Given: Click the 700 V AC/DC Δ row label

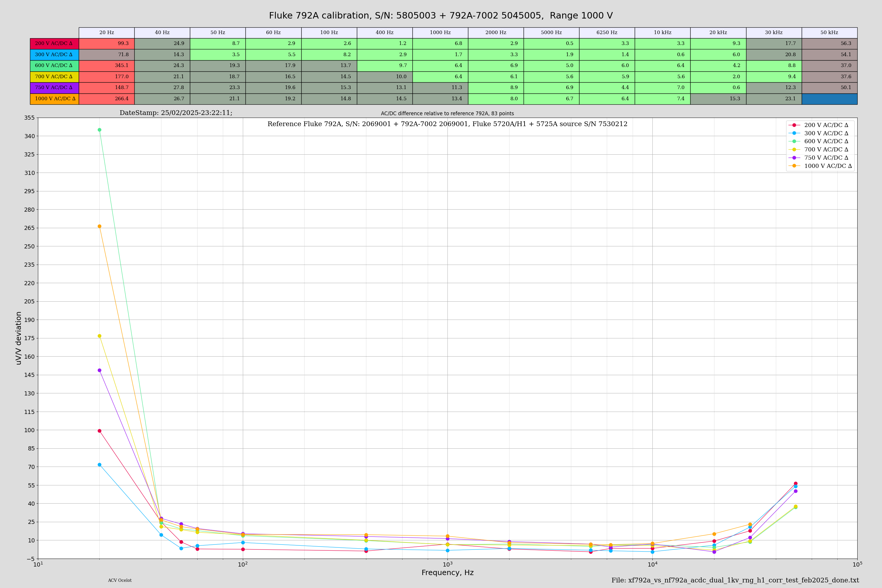Looking at the screenshot, I should [54, 77].
